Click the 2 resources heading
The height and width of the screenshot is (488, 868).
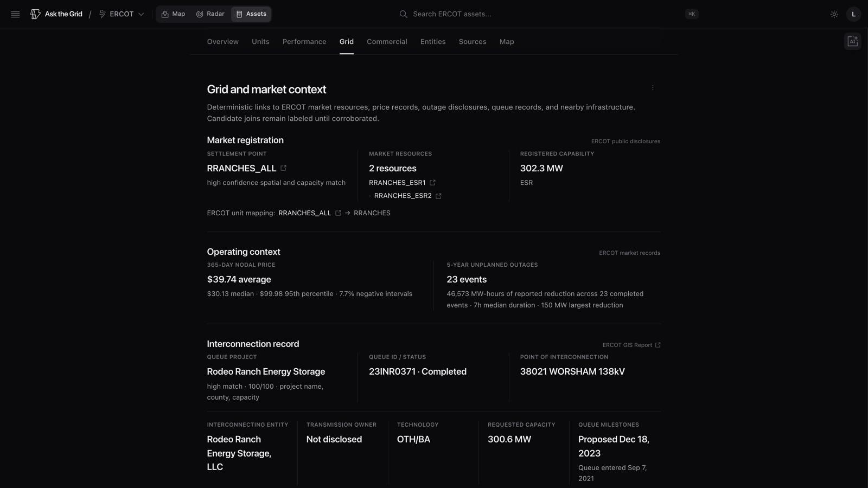[393, 168]
